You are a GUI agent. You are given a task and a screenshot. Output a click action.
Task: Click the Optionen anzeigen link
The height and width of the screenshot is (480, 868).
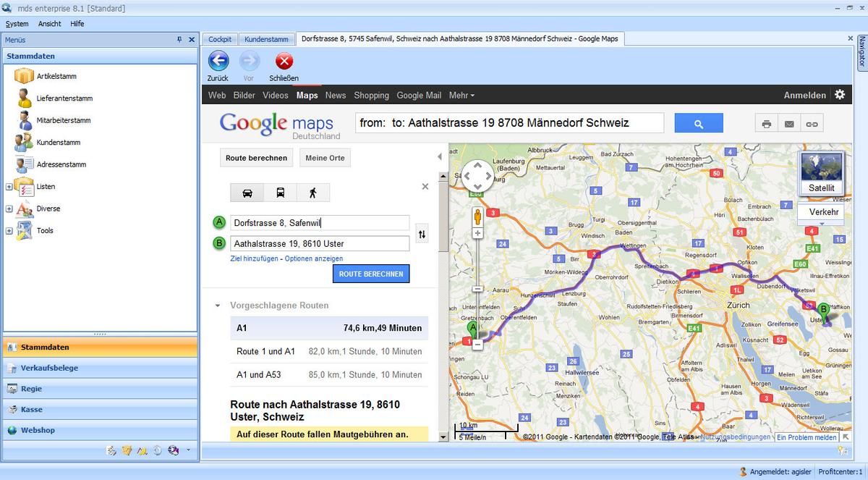(x=314, y=258)
